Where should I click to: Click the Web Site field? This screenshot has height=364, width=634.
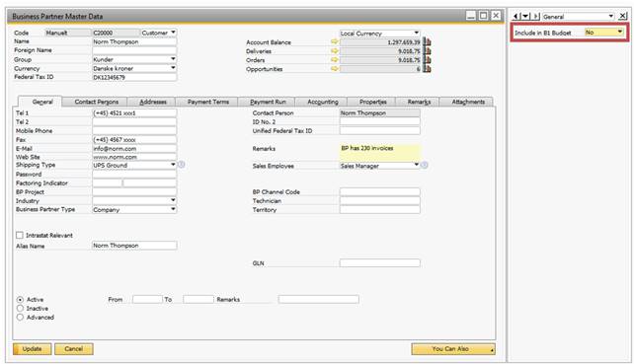coord(134,157)
